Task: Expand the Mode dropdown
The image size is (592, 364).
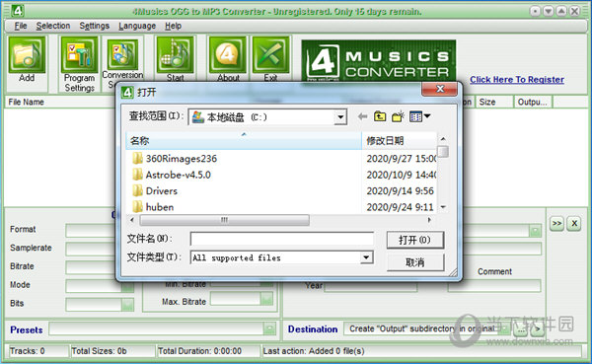Action: click(127, 286)
